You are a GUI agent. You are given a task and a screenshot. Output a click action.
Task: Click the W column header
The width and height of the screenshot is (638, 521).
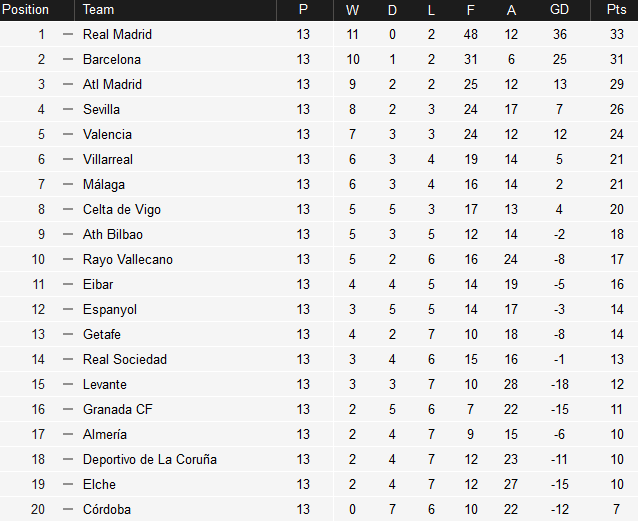[x=352, y=10]
